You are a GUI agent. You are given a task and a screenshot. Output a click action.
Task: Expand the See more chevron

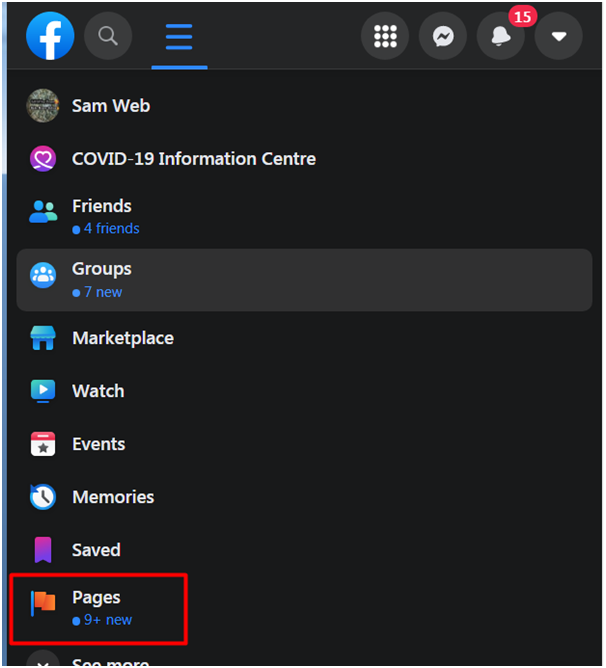[x=43, y=659]
